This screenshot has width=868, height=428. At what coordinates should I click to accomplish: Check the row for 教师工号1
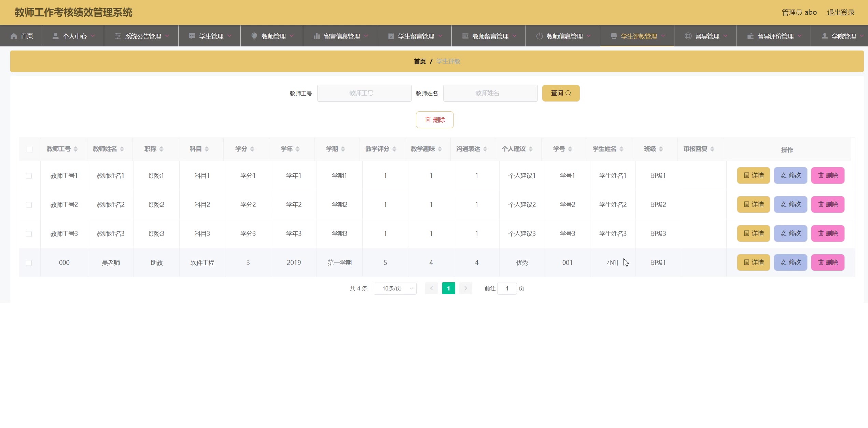29,176
